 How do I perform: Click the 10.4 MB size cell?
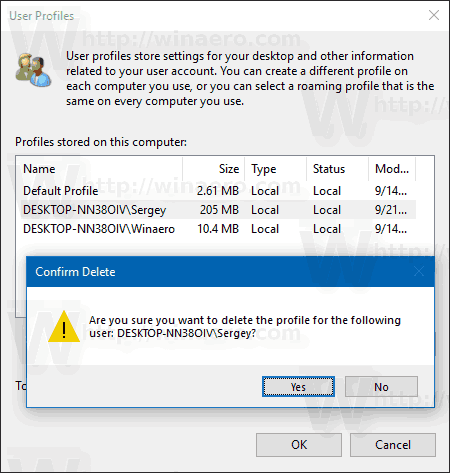click(x=218, y=229)
